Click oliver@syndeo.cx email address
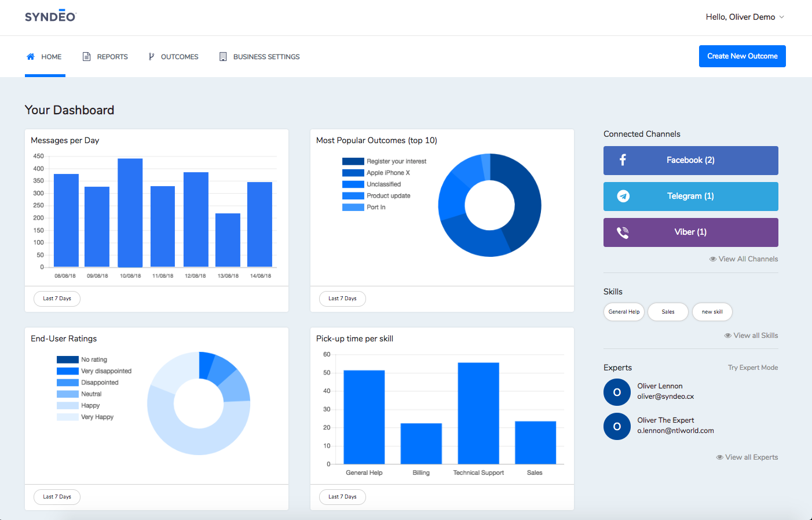 pyautogui.click(x=665, y=397)
